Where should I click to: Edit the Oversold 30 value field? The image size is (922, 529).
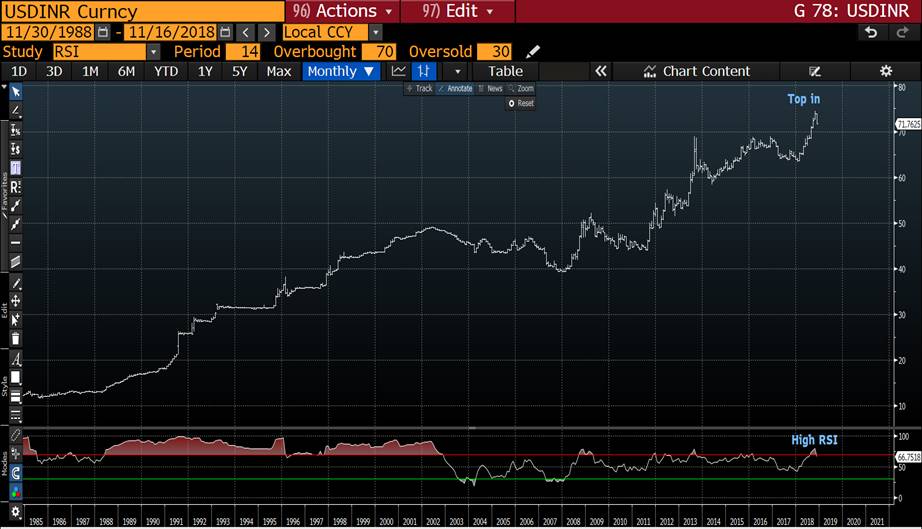coord(494,52)
